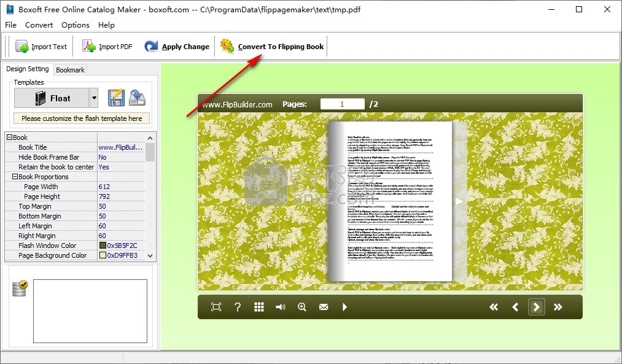This screenshot has width=622, height=364.
Task: Click the Right Margin value 60
Action: point(103,236)
